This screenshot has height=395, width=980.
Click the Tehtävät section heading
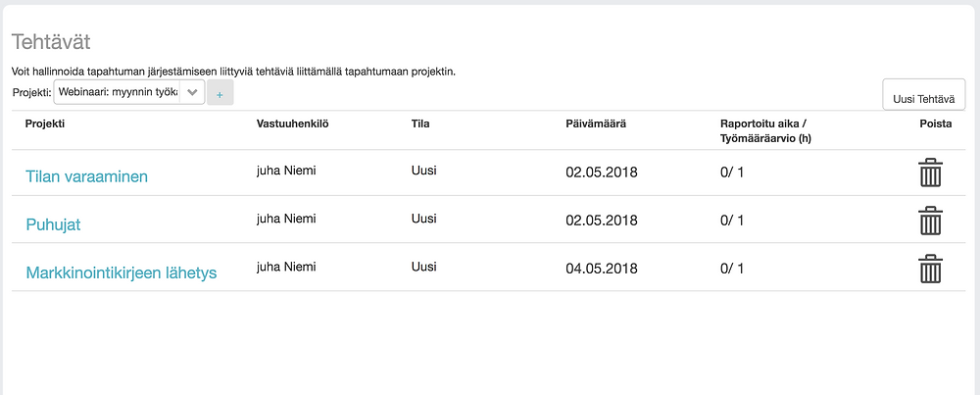click(51, 42)
